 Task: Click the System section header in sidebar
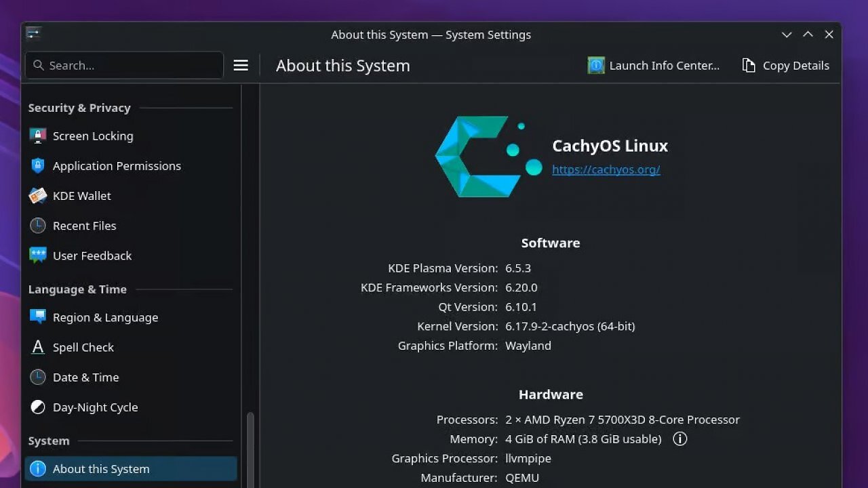[49, 441]
